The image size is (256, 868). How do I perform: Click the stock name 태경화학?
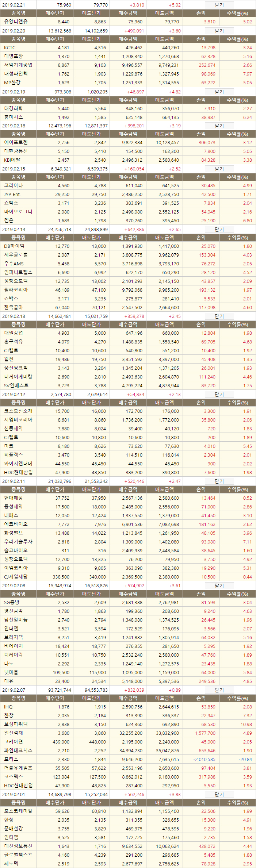coord(14,109)
